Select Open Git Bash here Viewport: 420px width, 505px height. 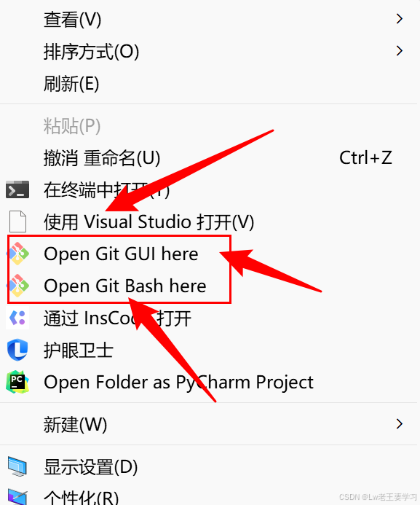(209, 286)
